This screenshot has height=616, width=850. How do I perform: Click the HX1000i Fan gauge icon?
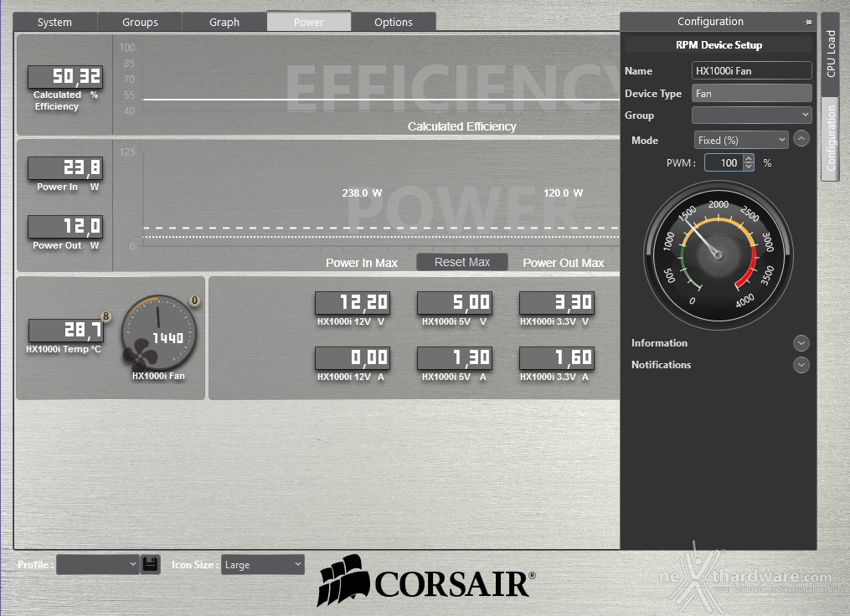coord(158,333)
